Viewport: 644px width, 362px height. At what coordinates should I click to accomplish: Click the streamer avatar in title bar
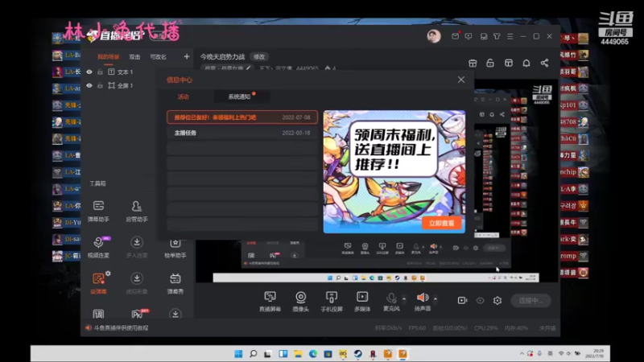[434, 36]
